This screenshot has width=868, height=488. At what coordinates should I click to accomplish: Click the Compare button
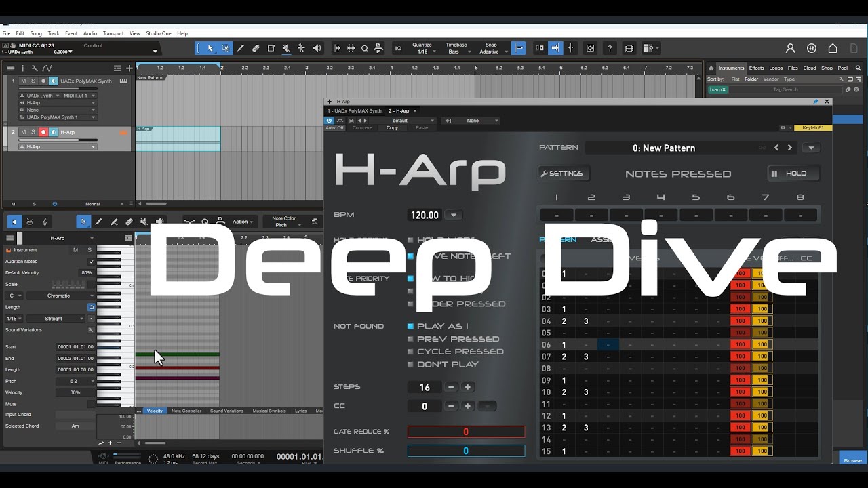pos(362,127)
